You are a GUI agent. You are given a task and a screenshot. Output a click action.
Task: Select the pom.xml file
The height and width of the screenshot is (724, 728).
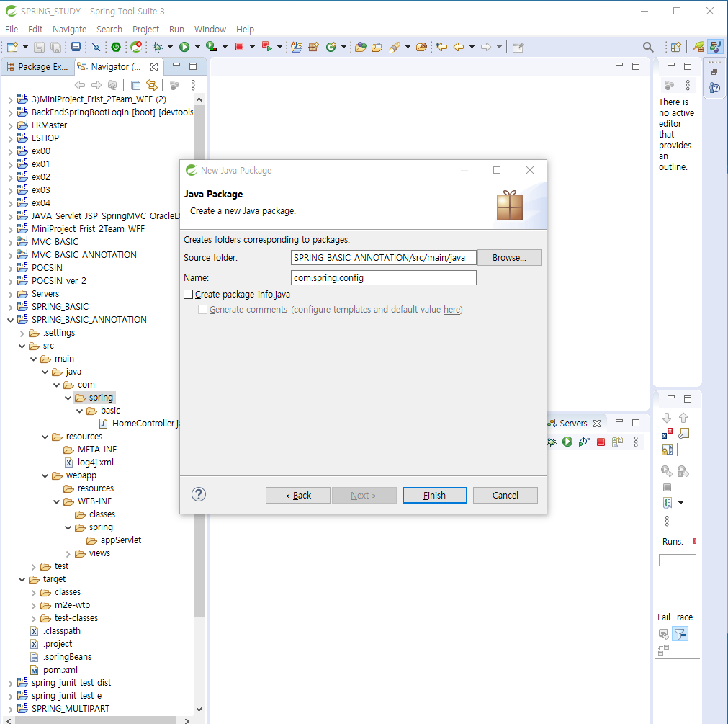pos(54,670)
